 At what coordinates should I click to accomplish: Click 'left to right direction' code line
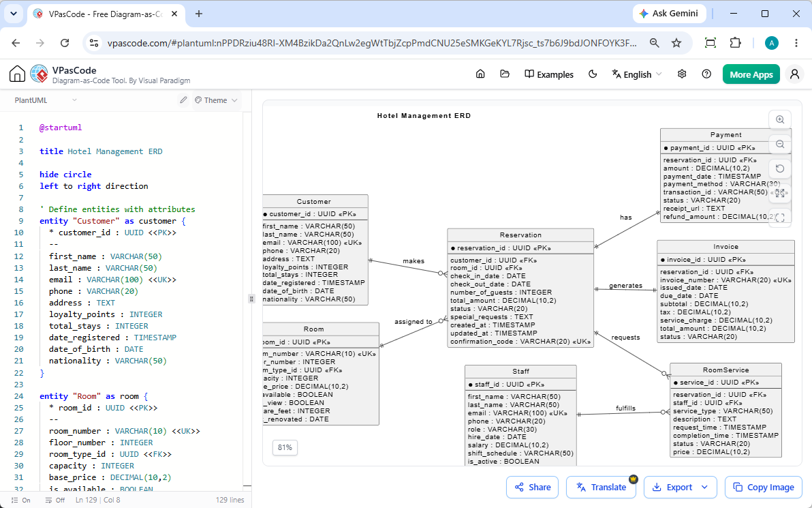click(x=94, y=186)
